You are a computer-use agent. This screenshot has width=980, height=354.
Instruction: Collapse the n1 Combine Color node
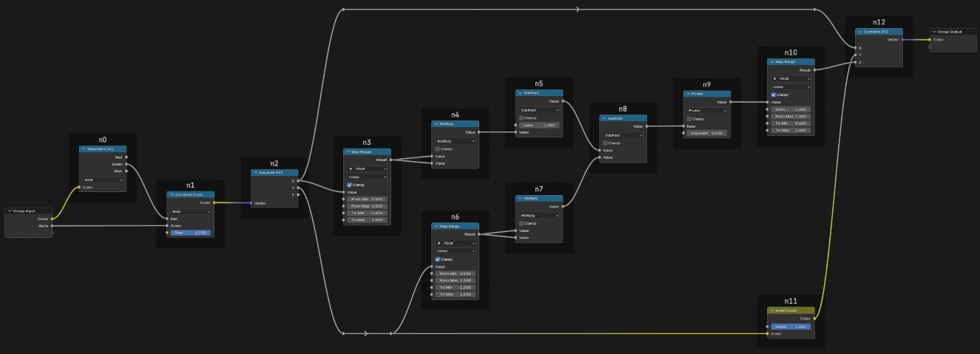[x=172, y=194]
